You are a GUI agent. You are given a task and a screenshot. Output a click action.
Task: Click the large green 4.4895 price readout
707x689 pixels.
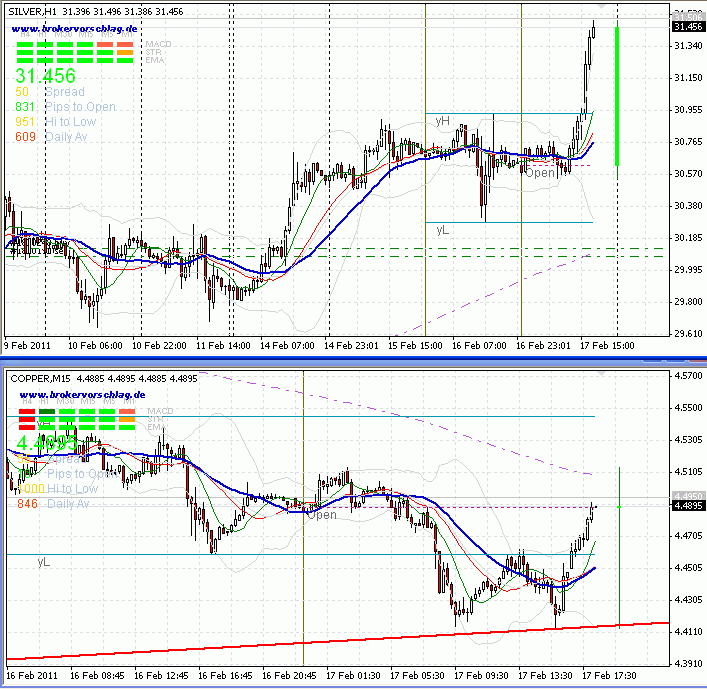[x=47, y=444]
